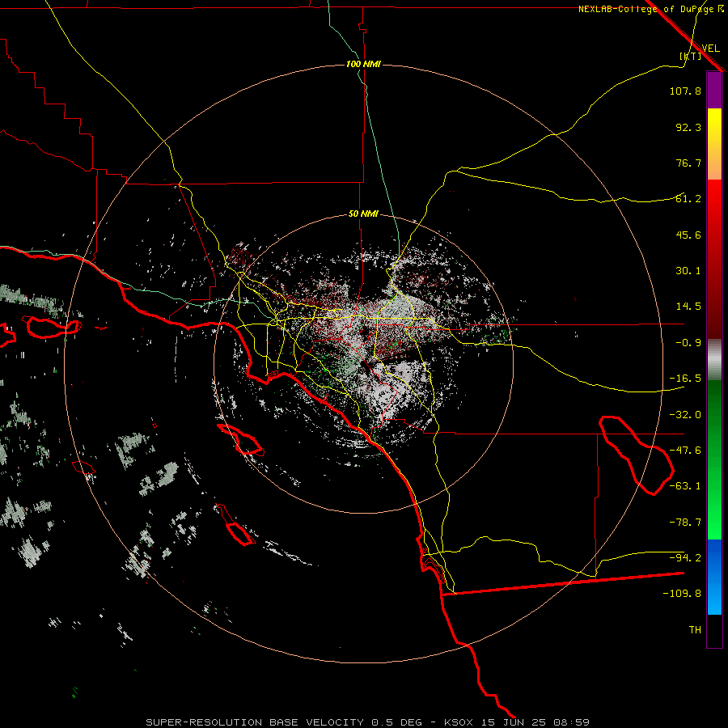This screenshot has height=728, width=728.
Task: Click the -16.5 legend value
Action: (x=685, y=379)
